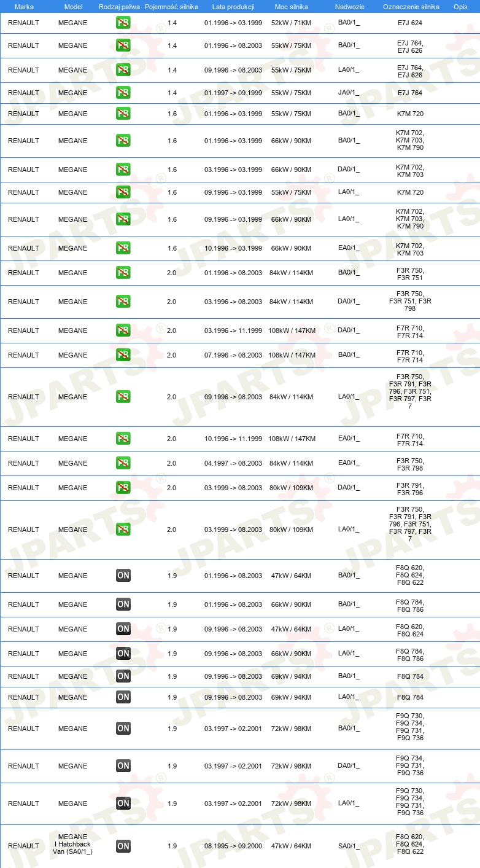Select the 07.1996 -> 08.2003 production years cell
Screen dimensions: 480x868
click(233, 355)
